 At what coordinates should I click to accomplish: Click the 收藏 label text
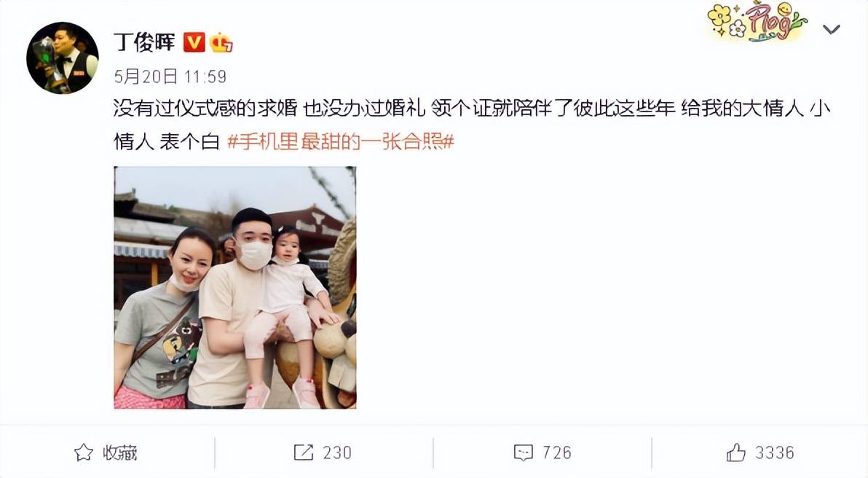pyautogui.click(x=120, y=452)
